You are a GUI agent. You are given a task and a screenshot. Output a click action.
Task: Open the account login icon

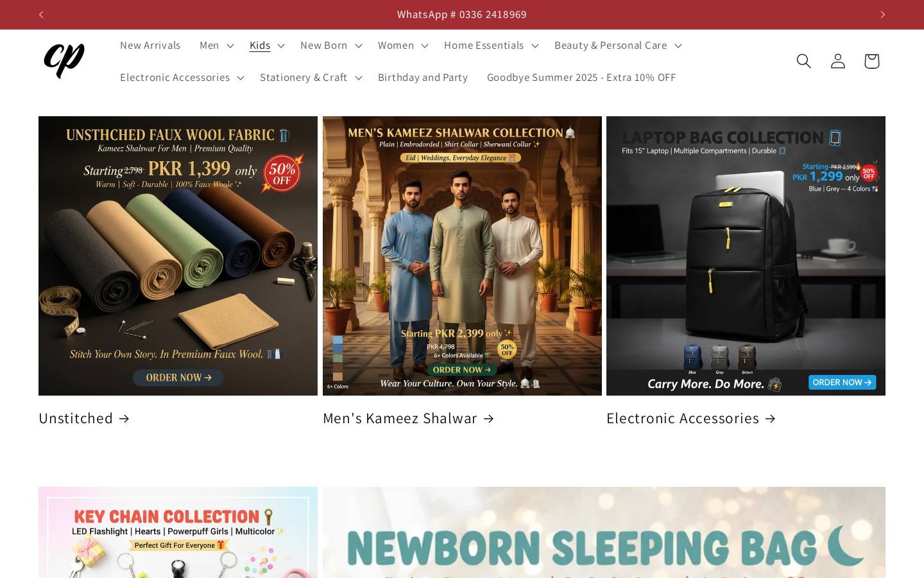(x=837, y=61)
